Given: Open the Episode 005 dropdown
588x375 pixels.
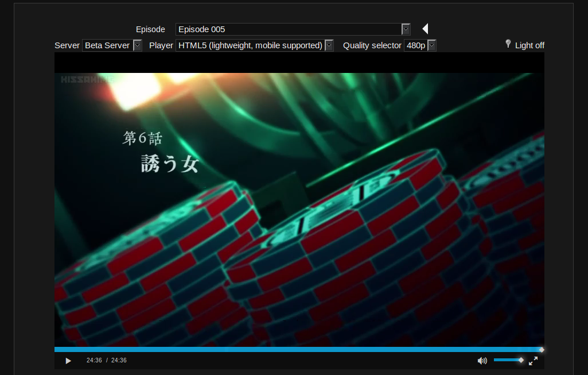Looking at the screenshot, I should (x=293, y=29).
